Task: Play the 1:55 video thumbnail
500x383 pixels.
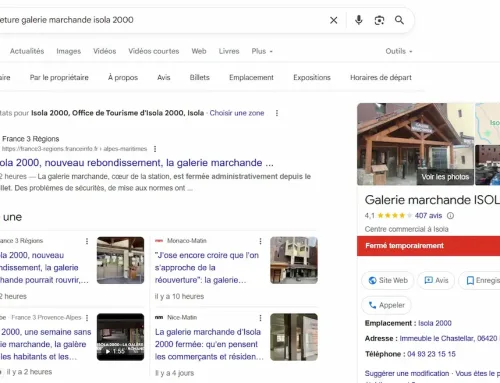Action: coord(120,337)
